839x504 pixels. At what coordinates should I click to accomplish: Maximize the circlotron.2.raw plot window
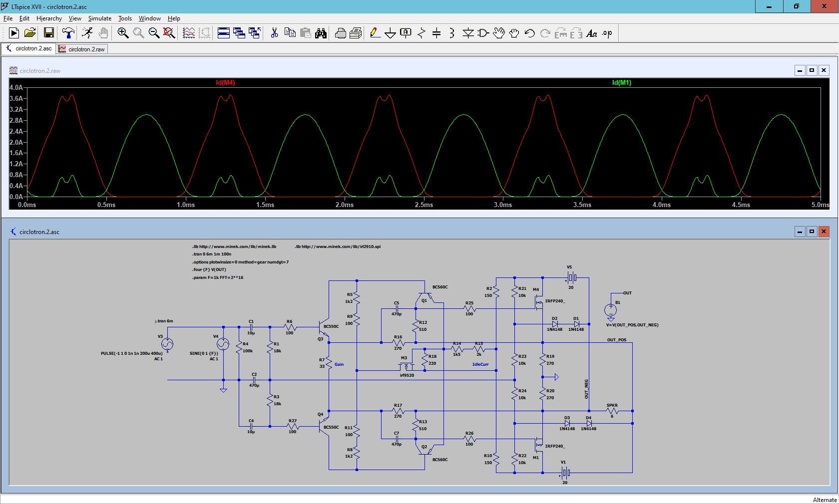click(x=812, y=70)
